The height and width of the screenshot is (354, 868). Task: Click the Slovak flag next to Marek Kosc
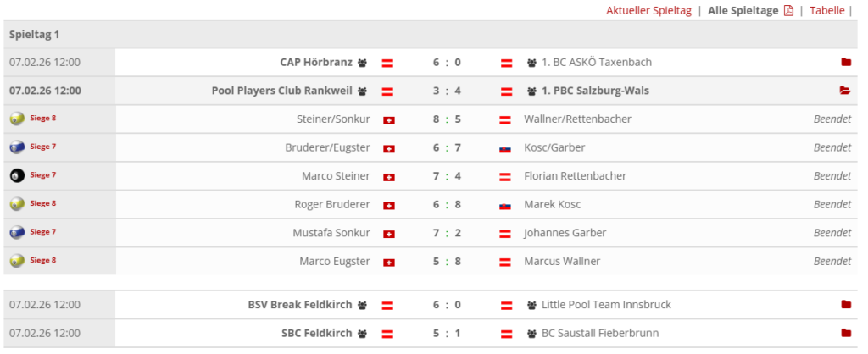[505, 205]
